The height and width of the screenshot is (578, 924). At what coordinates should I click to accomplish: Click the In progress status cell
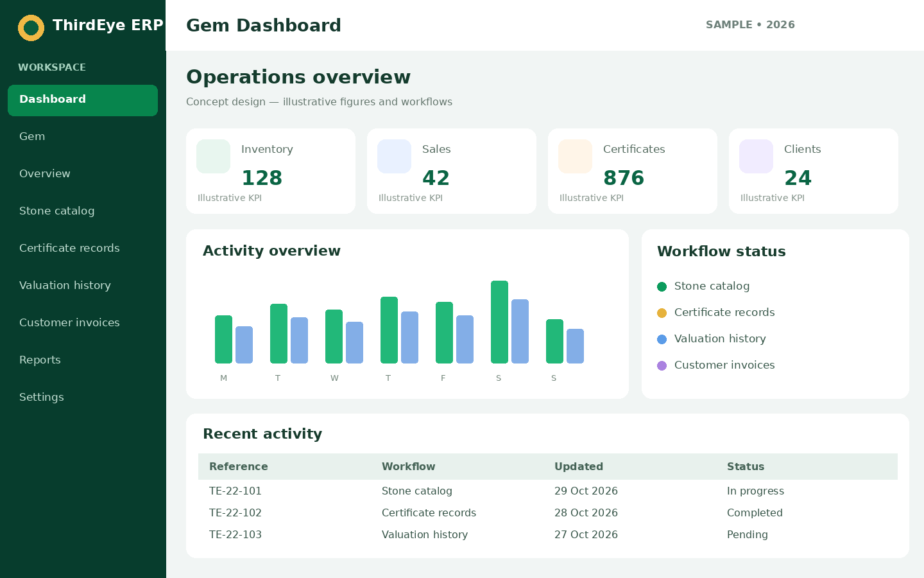[755, 491]
